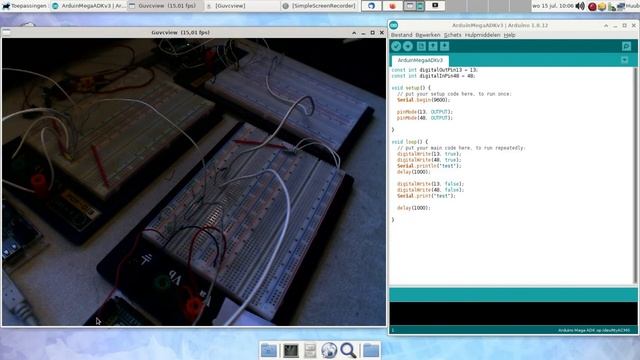Click the Guvcview window title bar menu icon
The image size is (640, 360).
pyautogui.click(x=6, y=32)
